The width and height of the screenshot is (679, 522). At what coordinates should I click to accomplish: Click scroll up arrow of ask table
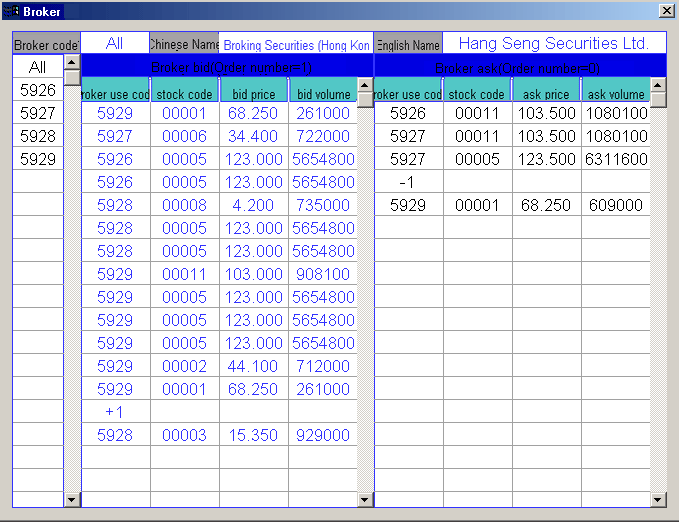658,85
